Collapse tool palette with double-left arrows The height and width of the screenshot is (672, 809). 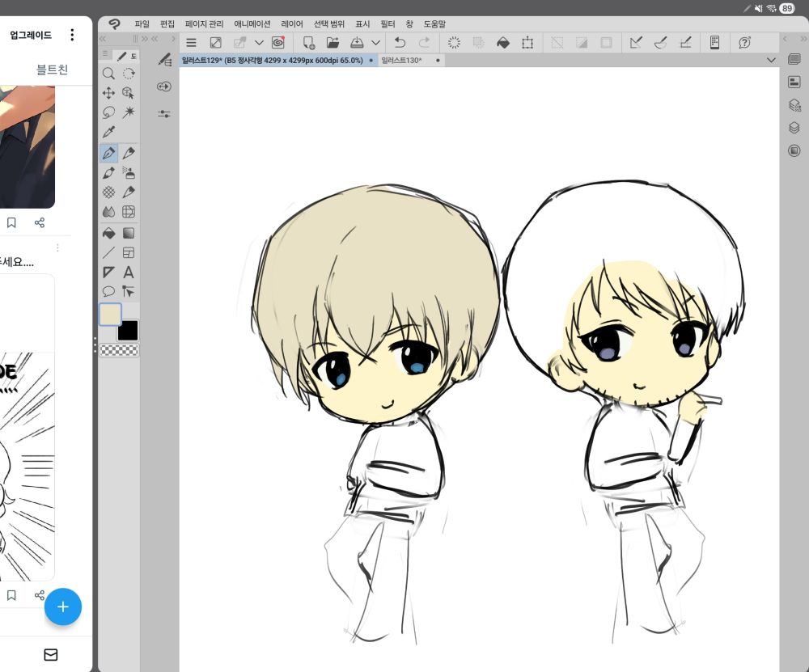102,39
